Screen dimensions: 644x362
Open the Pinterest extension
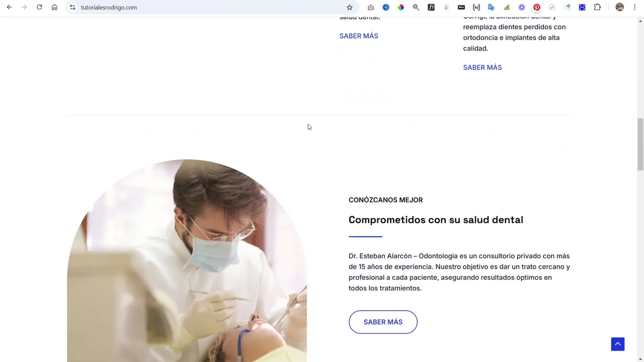[x=537, y=7]
